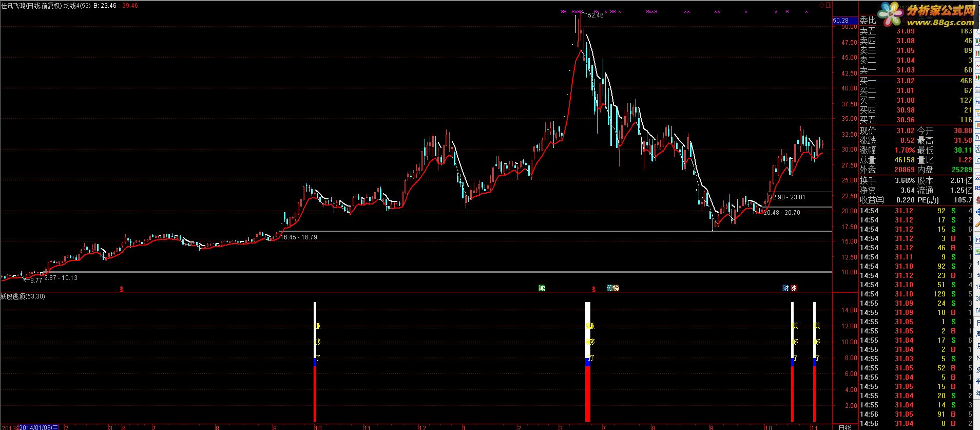The image size is (980, 430).
Task: Click the 22.98 - 23.01 gap label
Action: click(x=787, y=197)
